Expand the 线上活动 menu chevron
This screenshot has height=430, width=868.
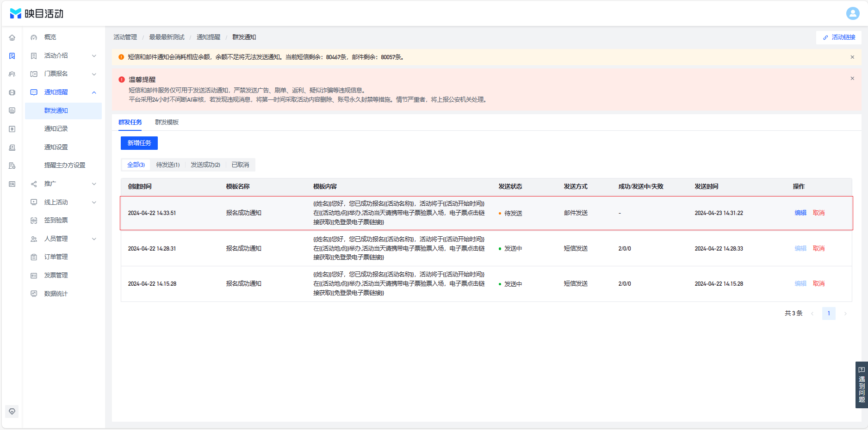coord(94,202)
